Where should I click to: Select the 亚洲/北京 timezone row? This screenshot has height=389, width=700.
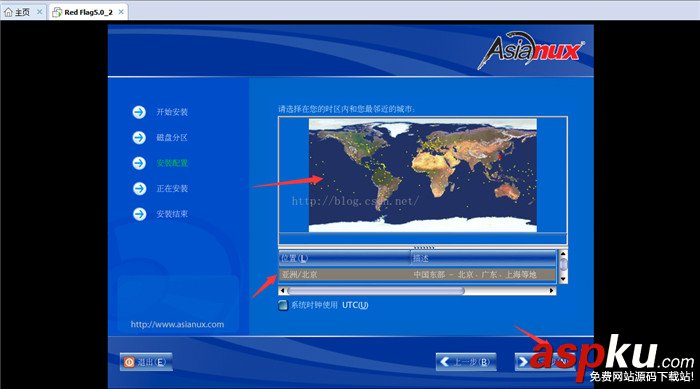[x=417, y=275]
